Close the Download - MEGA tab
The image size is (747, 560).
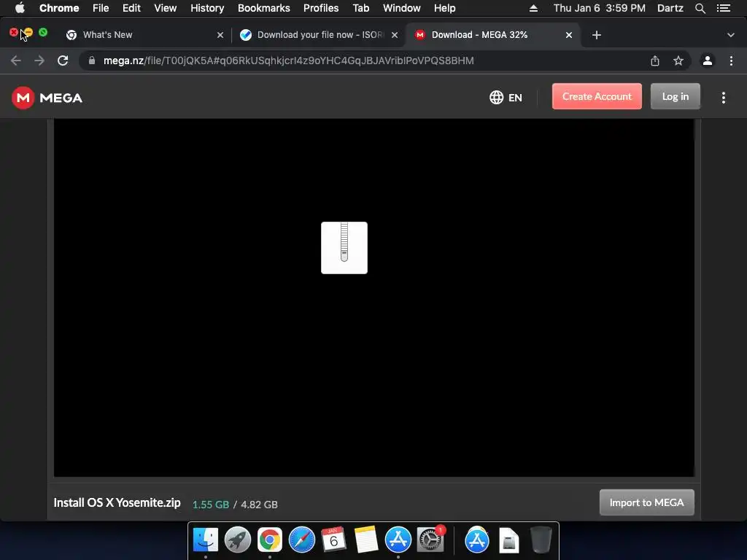569,35
